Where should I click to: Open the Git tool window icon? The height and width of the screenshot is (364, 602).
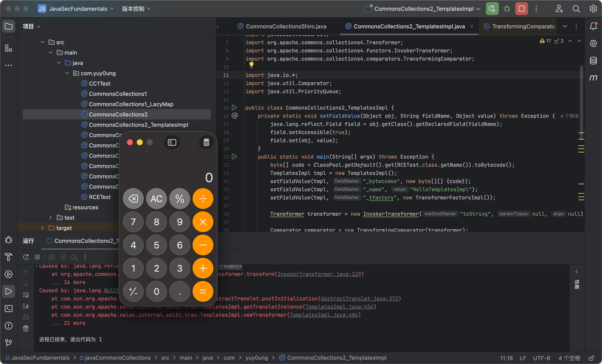9,343
